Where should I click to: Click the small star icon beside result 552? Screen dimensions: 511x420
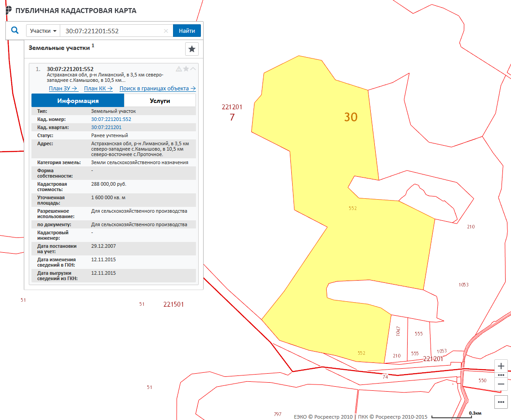point(186,68)
